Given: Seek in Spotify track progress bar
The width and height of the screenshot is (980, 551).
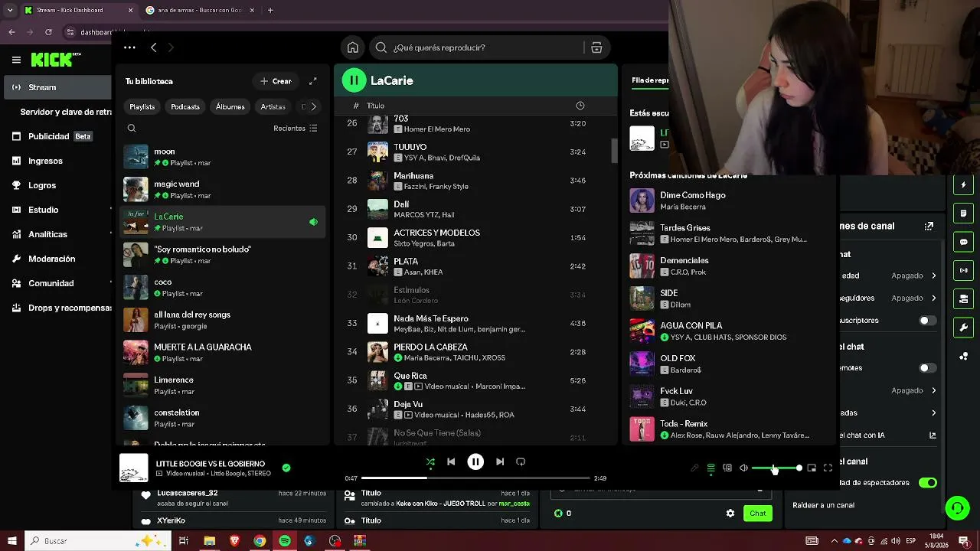Looking at the screenshot, I should click(x=475, y=478).
